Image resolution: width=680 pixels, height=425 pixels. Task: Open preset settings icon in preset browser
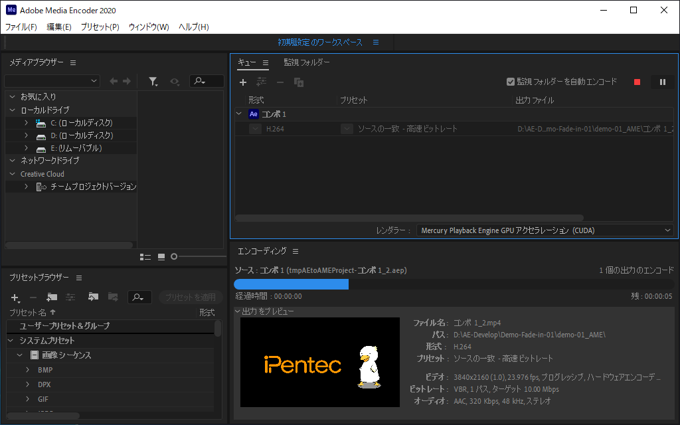click(70, 297)
